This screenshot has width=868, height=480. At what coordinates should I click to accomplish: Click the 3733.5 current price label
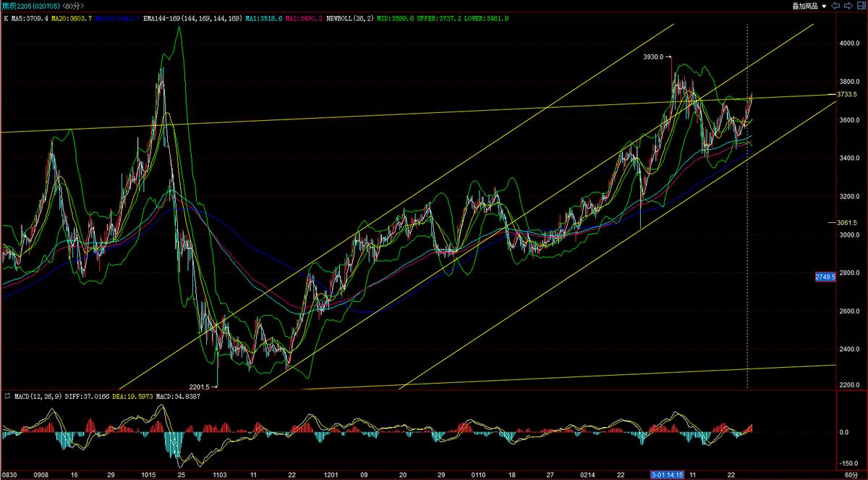tap(846, 94)
